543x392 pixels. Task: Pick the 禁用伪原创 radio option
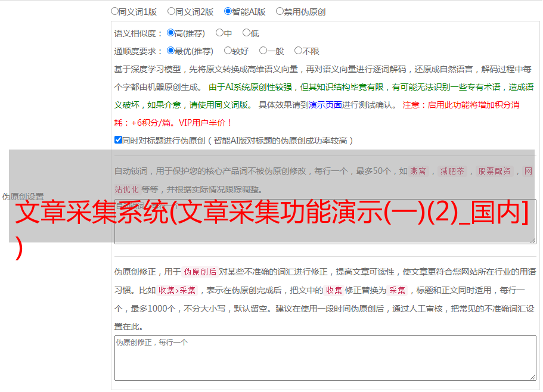click(280, 11)
